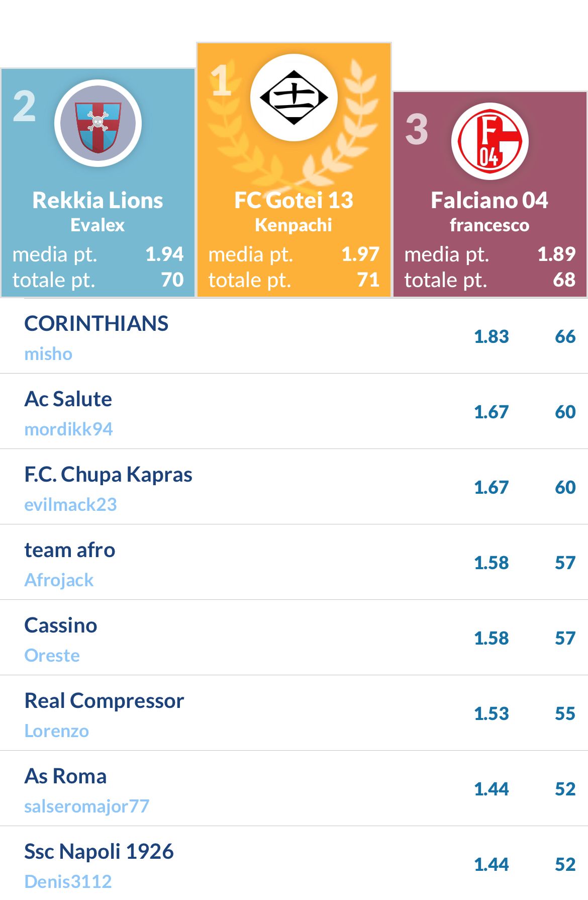Select the Cassino team row
The width and height of the screenshot is (588, 900).
click(x=294, y=638)
